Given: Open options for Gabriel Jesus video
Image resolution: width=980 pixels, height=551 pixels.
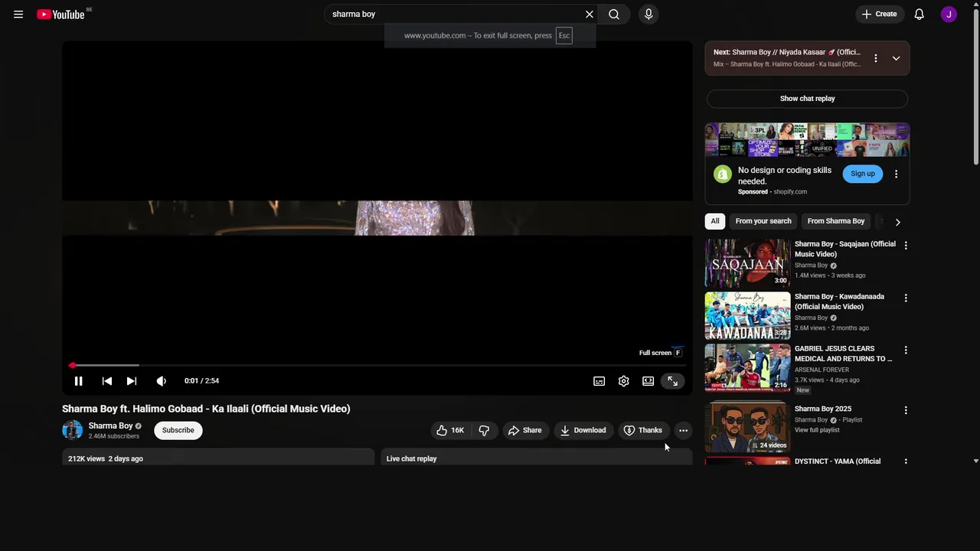Looking at the screenshot, I should coord(906,350).
